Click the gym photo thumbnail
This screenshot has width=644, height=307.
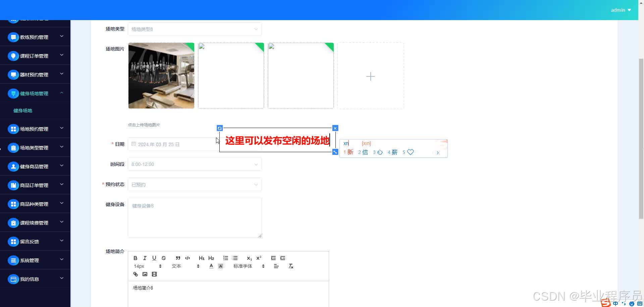click(161, 75)
